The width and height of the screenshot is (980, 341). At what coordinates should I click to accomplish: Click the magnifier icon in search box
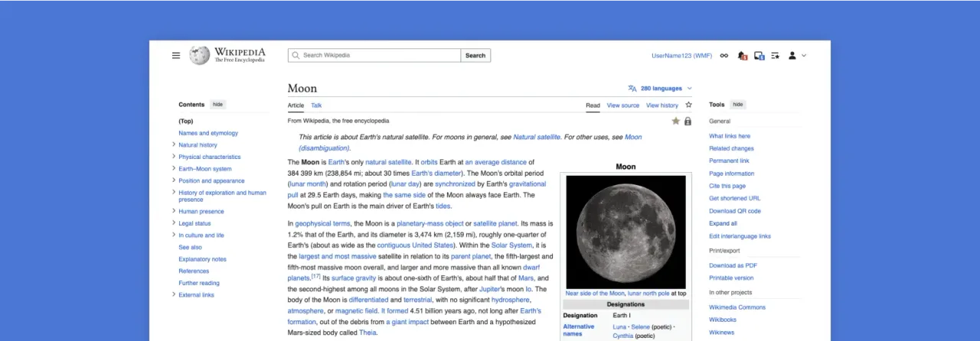[296, 55]
